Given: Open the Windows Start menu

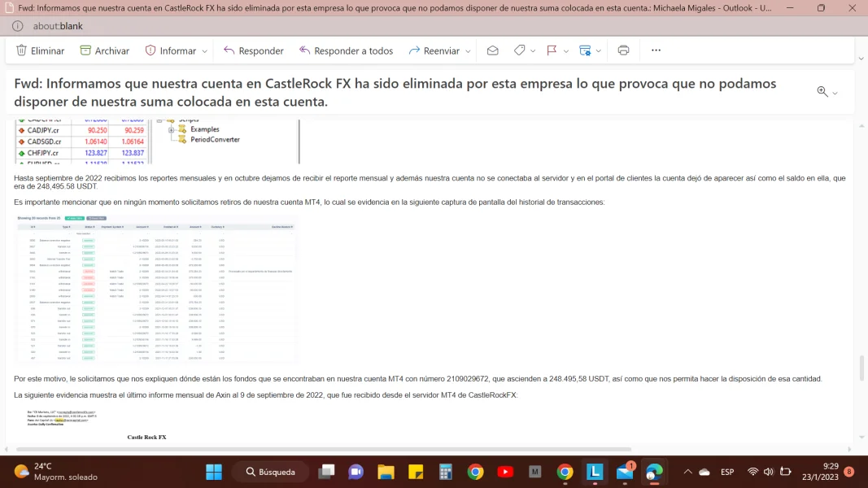Looking at the screenshot, I should [214, 472].
